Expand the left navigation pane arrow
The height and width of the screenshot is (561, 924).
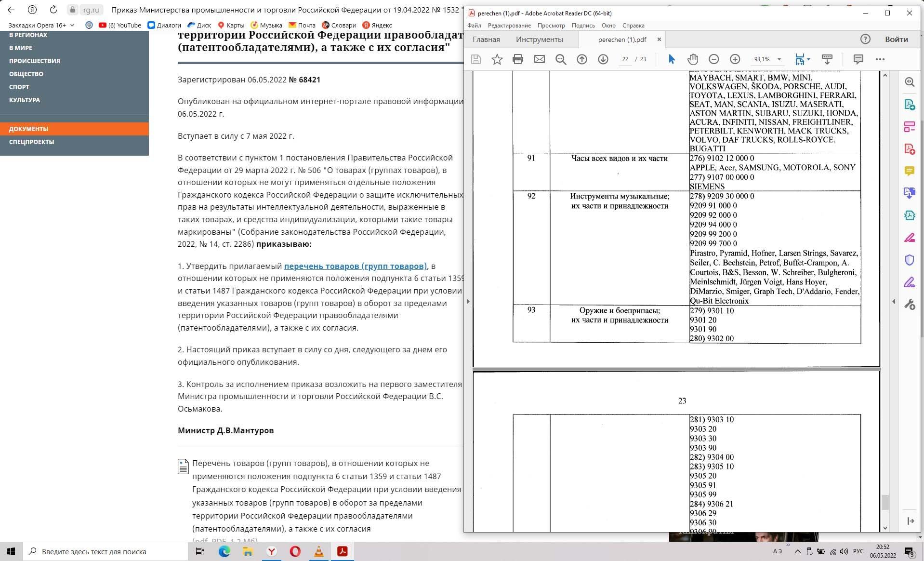(468, 302)
